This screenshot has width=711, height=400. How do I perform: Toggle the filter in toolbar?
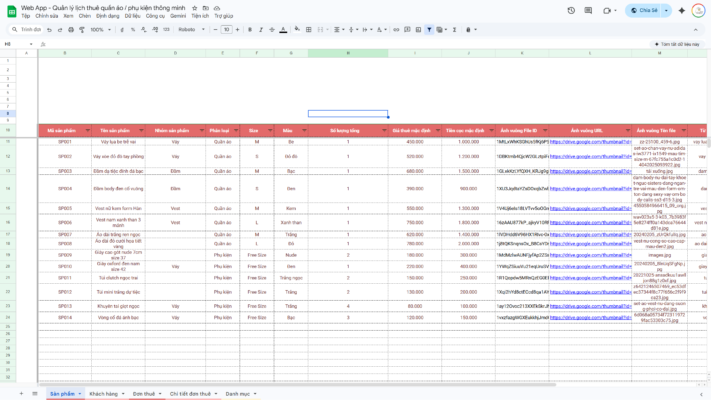click(429, 30)
